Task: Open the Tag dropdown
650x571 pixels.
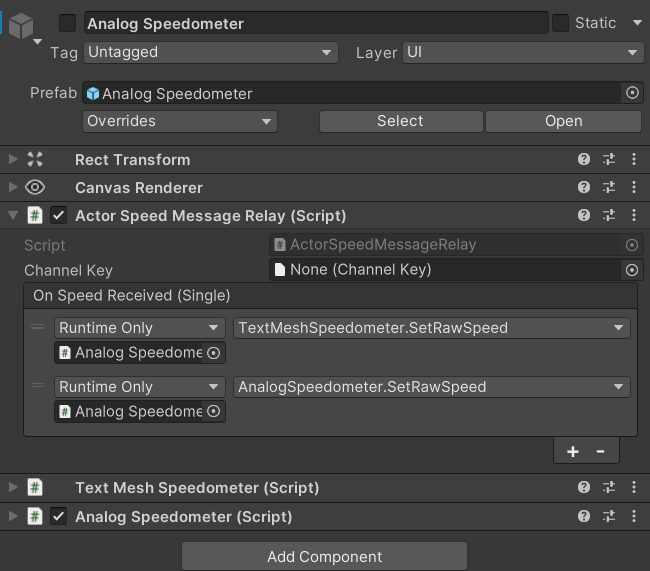Action: 211,52
